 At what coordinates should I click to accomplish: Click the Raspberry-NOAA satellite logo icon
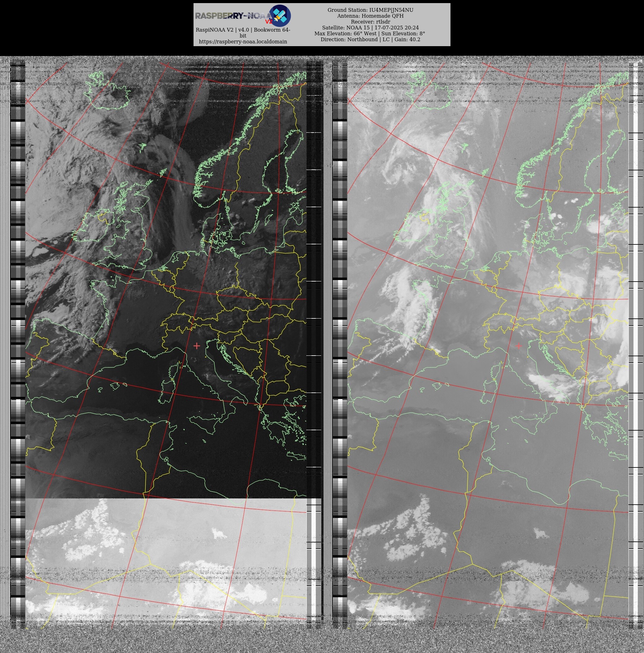pos(280,16)
